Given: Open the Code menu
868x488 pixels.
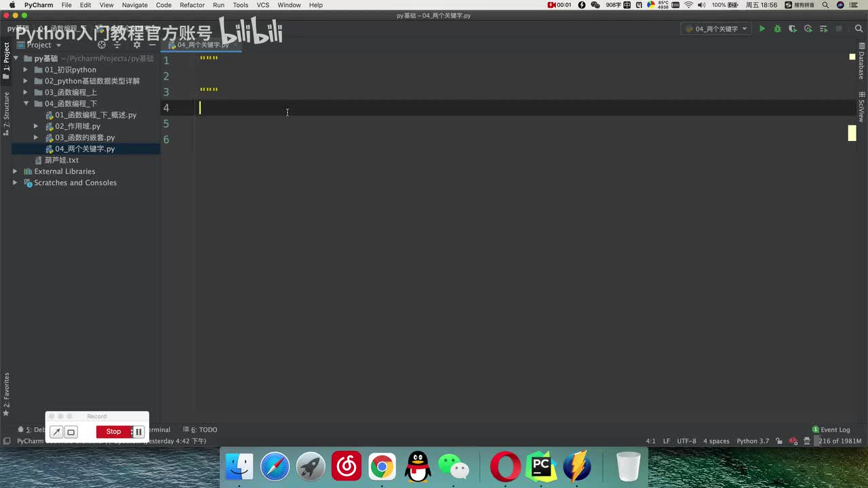Looking at the screenshot, I should coord(163,5).
